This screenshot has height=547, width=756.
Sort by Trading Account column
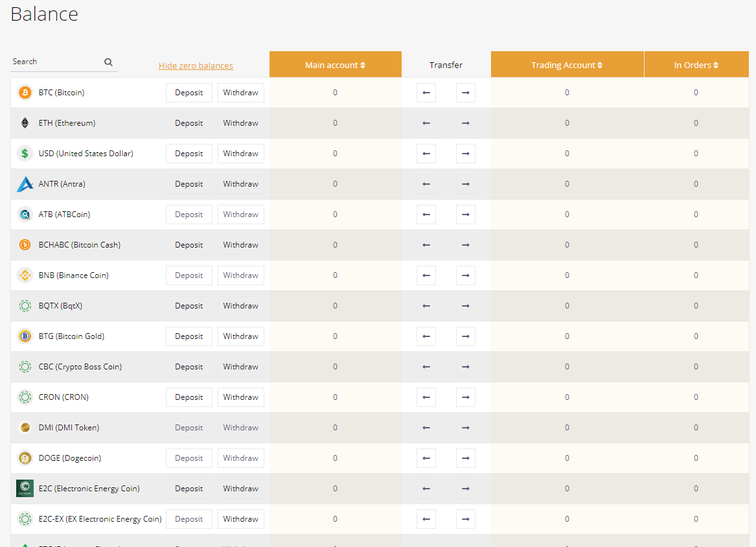[567, 65]
